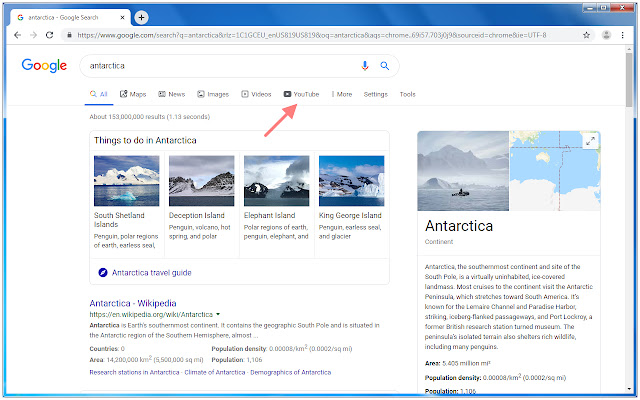Open the YouTube search tab
Image resolution: width=640 pixels, height=400 pixels.
[x=301, y=94]
